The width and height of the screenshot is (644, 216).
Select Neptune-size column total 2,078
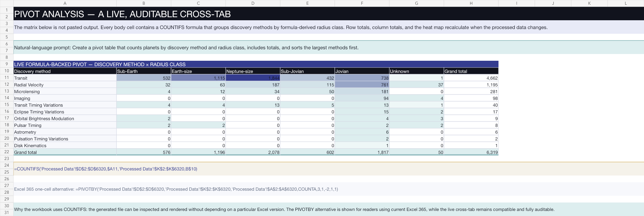[253, 152]
